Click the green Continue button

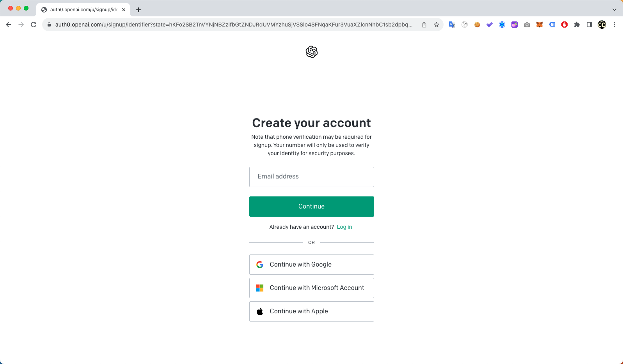tap(311, 207)
